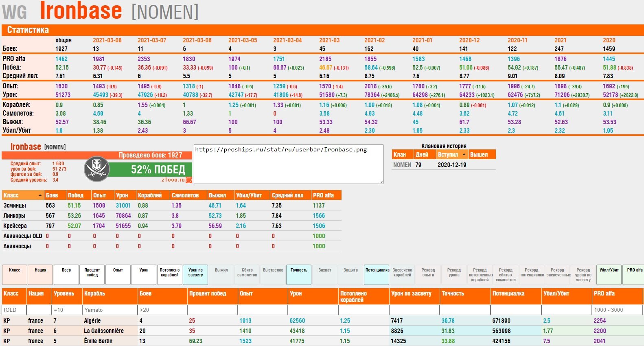Click the Ironbase player name title
This screenshot has height=346, width=644.
tap(81, 11)
